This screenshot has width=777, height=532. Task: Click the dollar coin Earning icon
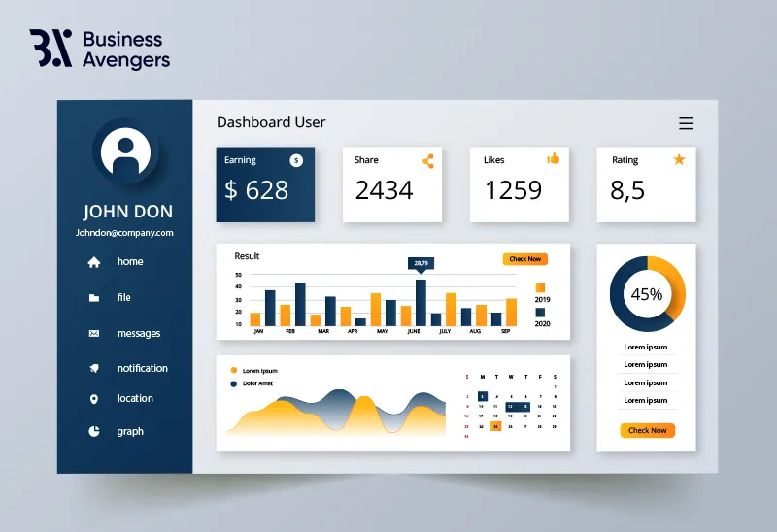(296, 160)
